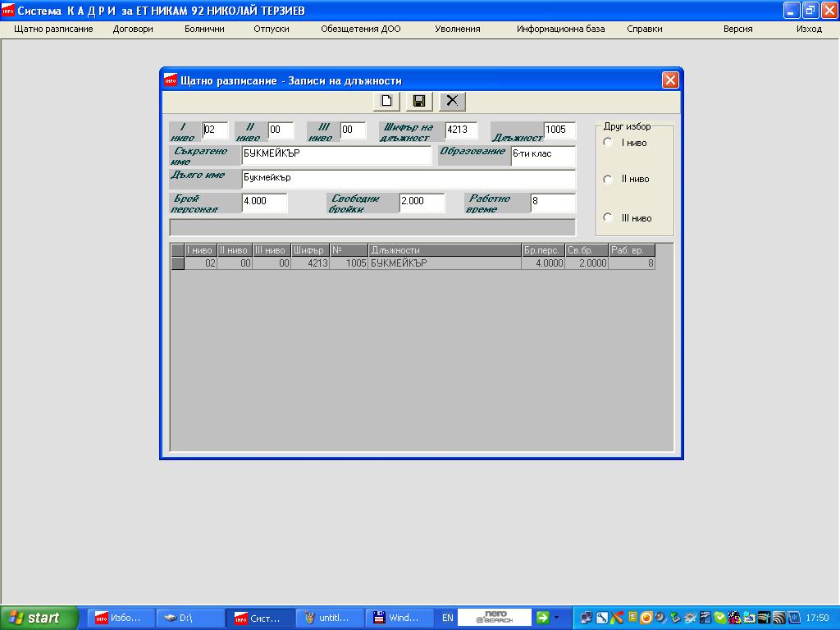Viewport: 840px width, 630px height.
Task: Click the 'Бр.перс.' column header in the grid
Action: pyautogui.click(x=543, y=250)
